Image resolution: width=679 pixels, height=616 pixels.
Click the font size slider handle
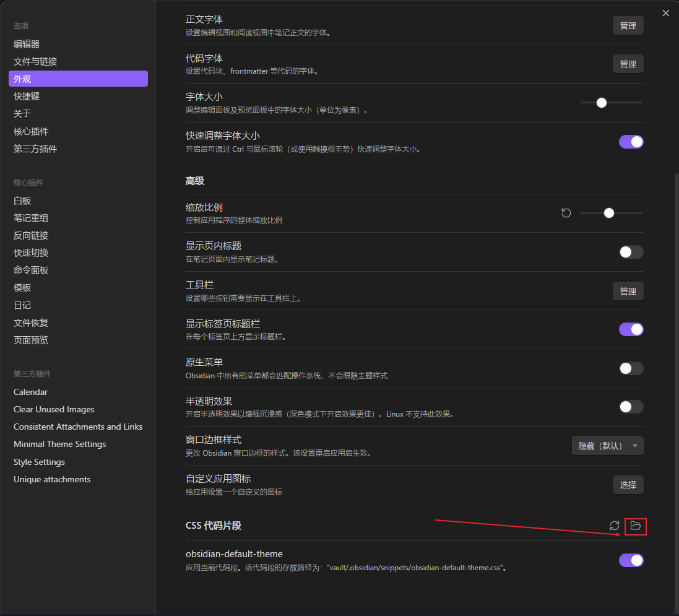pos(601,103)
